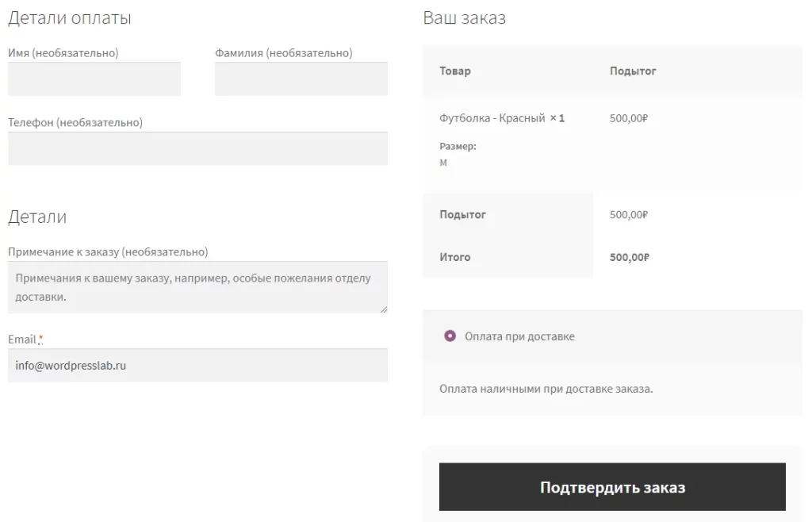Screen dimensions: 812x522
Task: Click the Телефон input field
Action: tap(197, 148)
